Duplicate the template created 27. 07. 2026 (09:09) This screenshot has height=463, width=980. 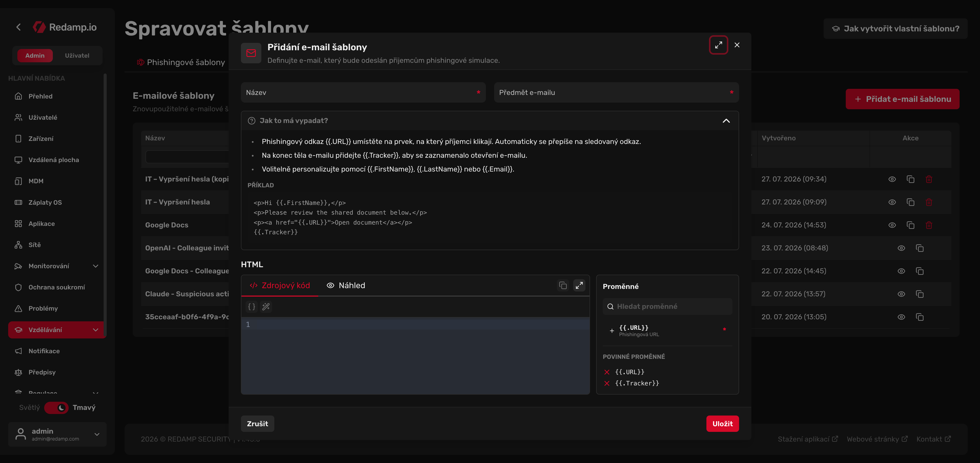point(910,202)
